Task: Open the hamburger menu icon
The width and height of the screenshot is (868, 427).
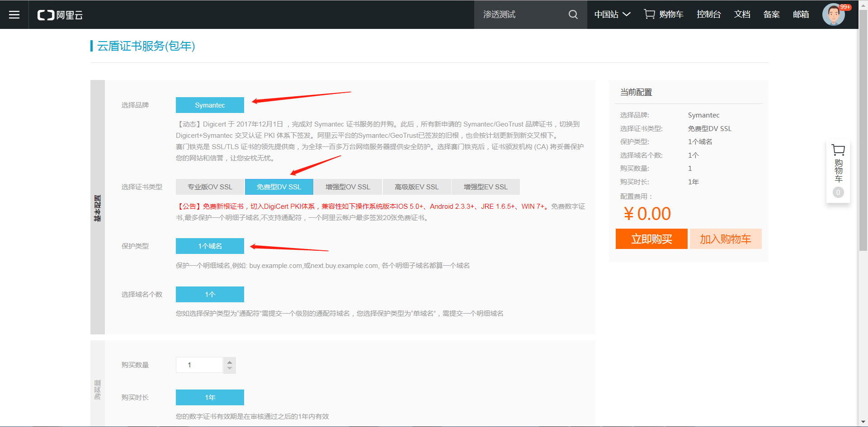Action: (14, 14)
